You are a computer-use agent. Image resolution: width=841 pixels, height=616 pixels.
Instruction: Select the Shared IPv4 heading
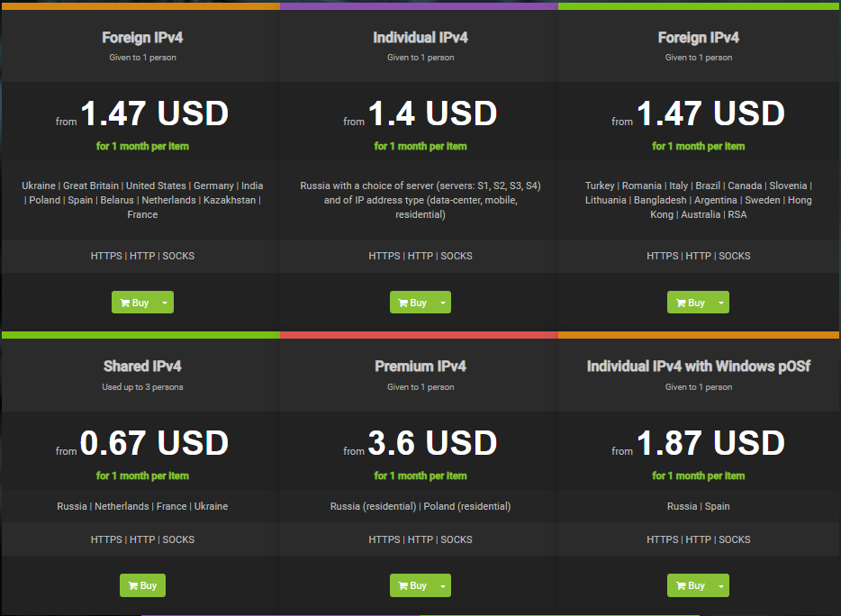point(142,367)
